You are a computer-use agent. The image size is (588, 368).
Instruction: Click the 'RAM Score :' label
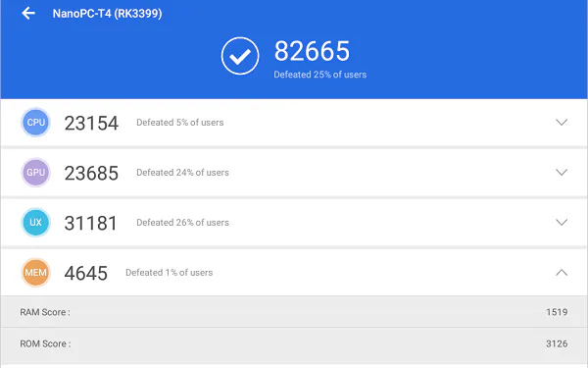tap(45, 312)
